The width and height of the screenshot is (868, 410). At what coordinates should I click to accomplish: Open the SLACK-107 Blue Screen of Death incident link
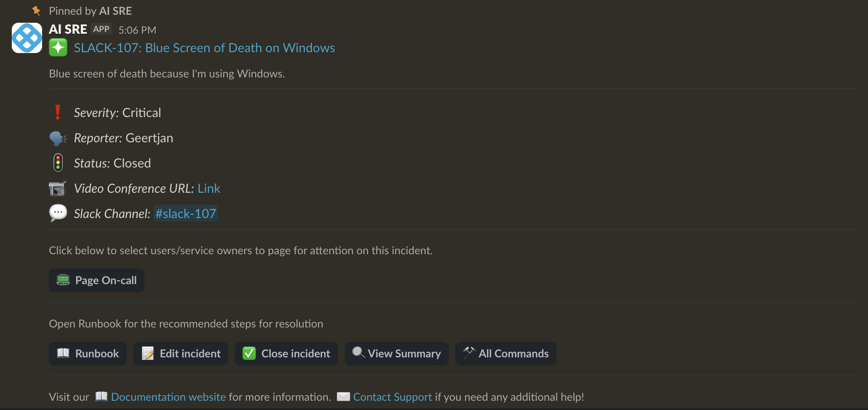pyautogui.click(x=205, y=48)
